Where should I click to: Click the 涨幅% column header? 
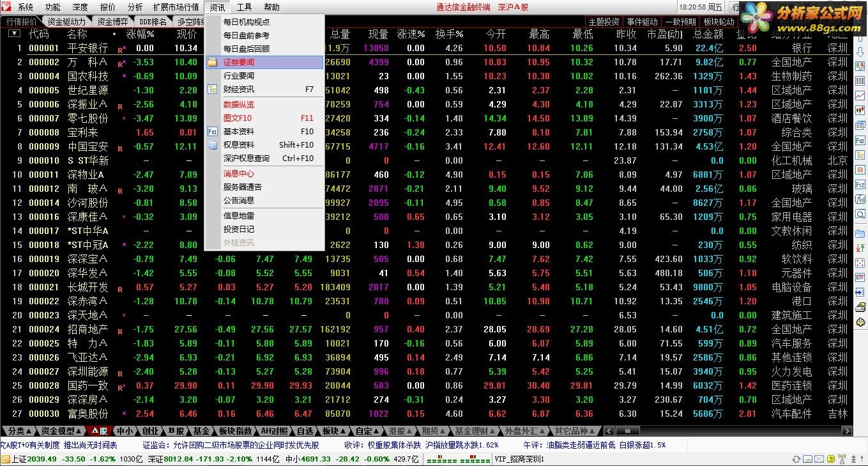(141, 34)
